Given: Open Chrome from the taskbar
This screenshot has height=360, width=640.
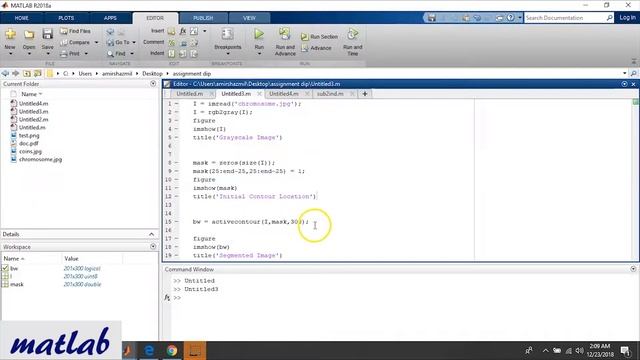Looking at the screenshot, I should click(172, 351).
